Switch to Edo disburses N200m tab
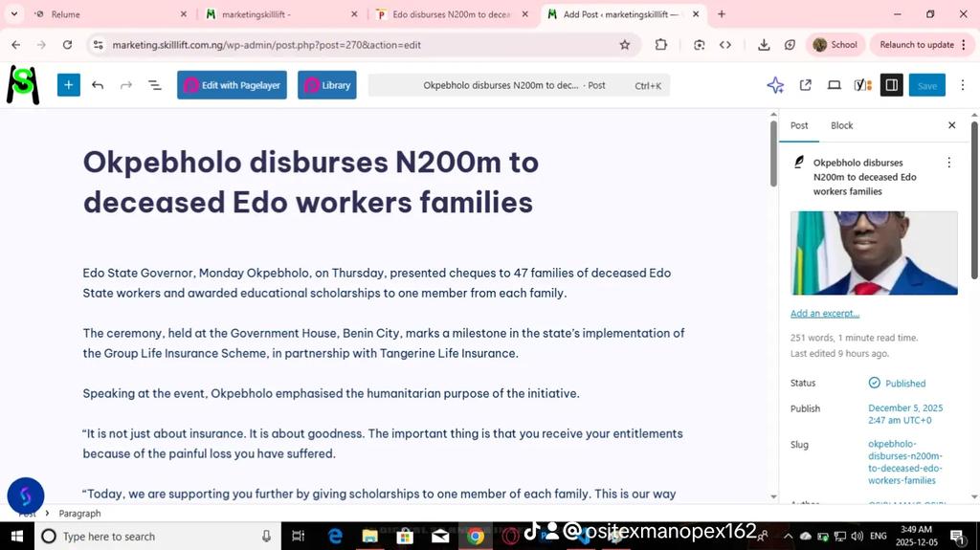The image size is (980, 550). coord(452,13)
